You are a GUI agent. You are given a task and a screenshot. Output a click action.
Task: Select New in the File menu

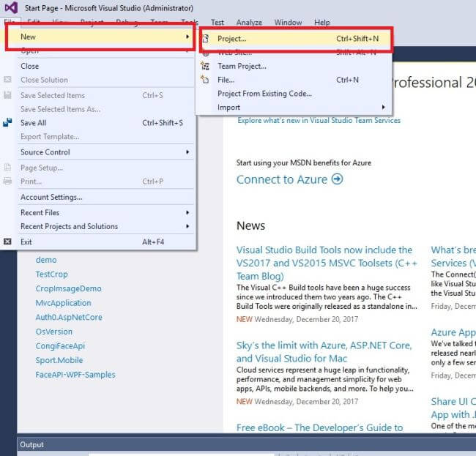[x=100, y=37]
